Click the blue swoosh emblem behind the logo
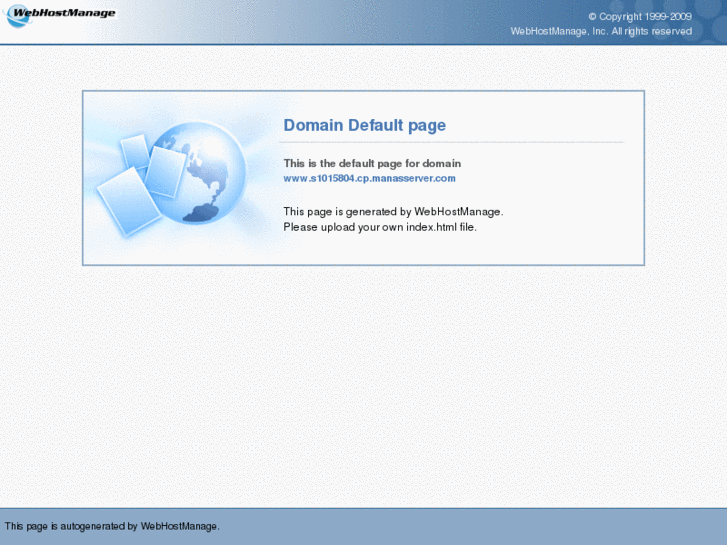 pos(16,18)
